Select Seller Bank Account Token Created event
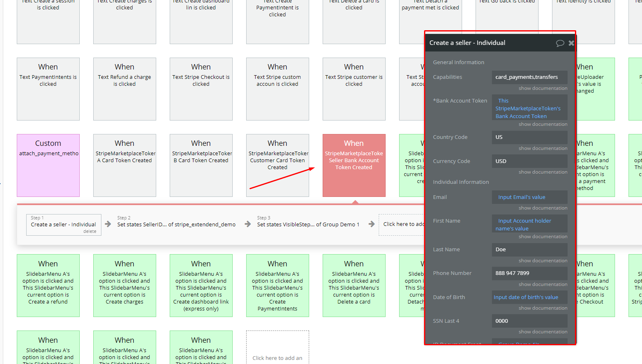 (354, 165)
